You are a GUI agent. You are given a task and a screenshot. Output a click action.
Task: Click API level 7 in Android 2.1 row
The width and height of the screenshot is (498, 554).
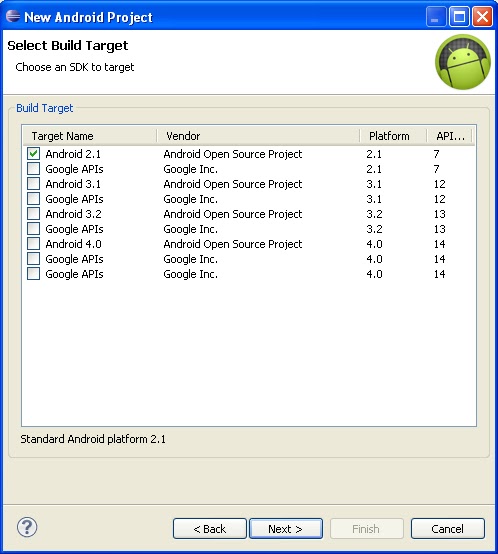437,154
